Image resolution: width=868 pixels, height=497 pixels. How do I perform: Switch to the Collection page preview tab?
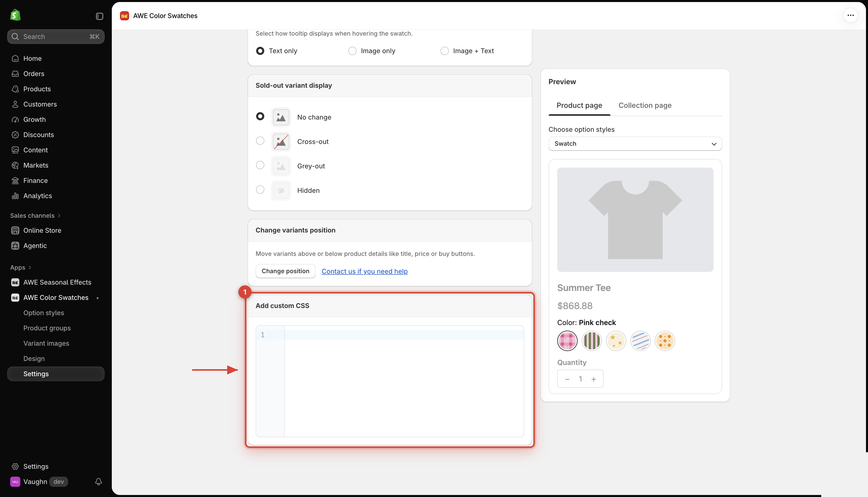click(x=645, y=106)
